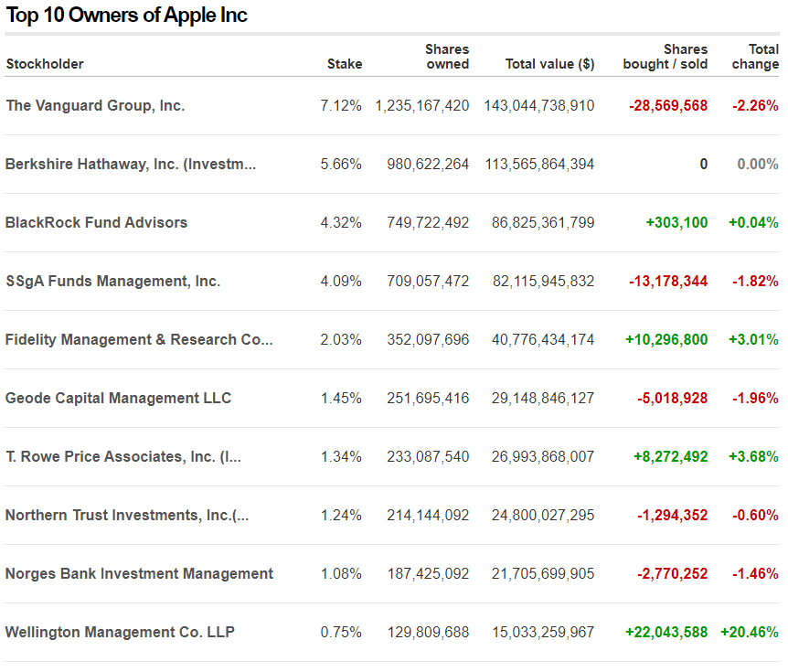This screenshot has height=672, width=788.
Task: Click the Shares owned column header
Action: tap(447, 57)
